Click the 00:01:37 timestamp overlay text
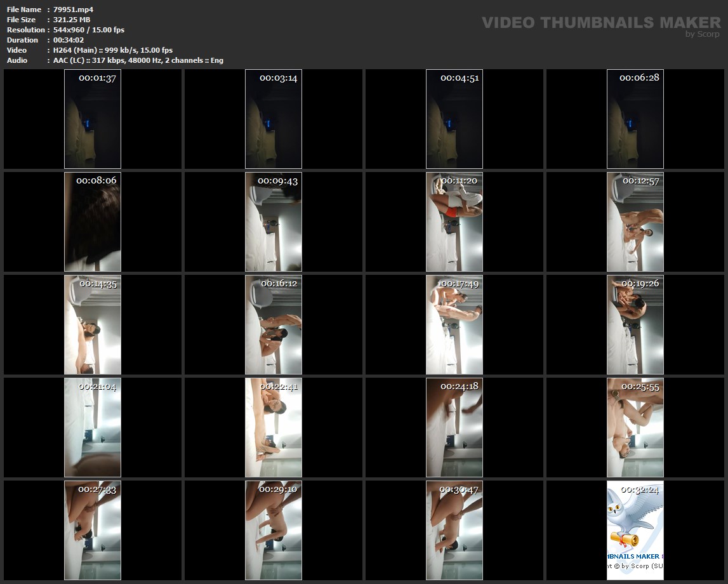 [x=97, y=78]
